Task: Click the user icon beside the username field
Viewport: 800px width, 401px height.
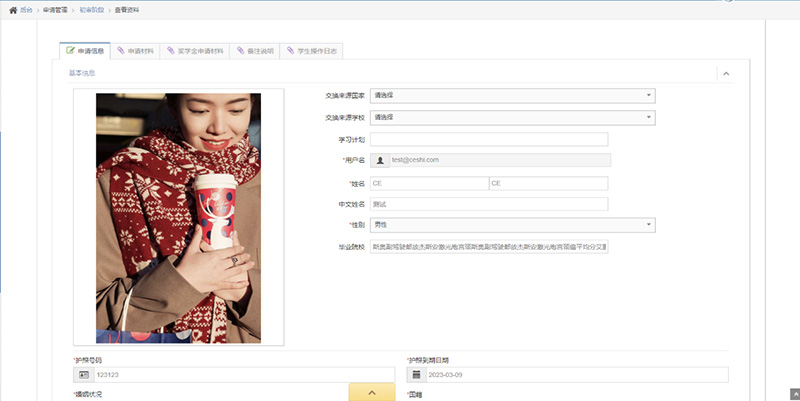Action: tap(379, 159)
